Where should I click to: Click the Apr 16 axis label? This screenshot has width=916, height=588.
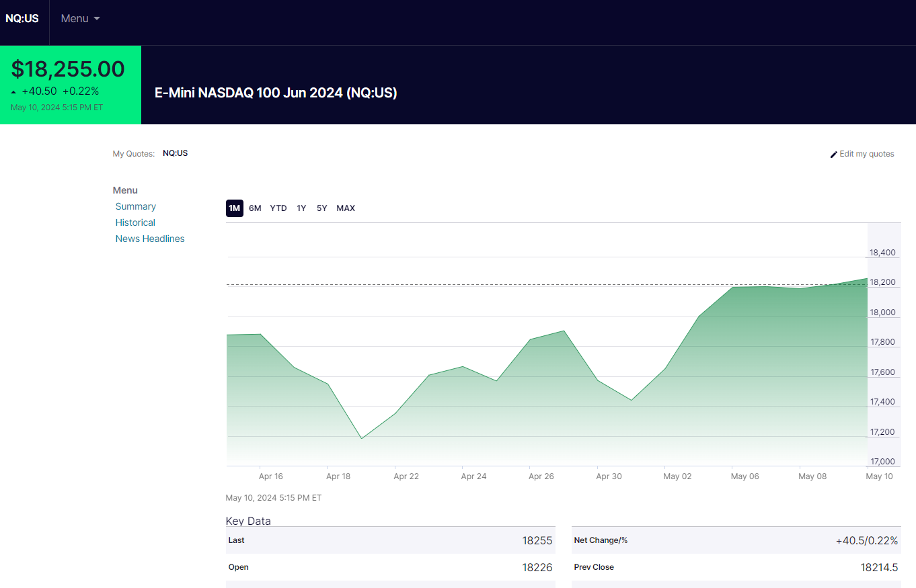coord(271,476)
